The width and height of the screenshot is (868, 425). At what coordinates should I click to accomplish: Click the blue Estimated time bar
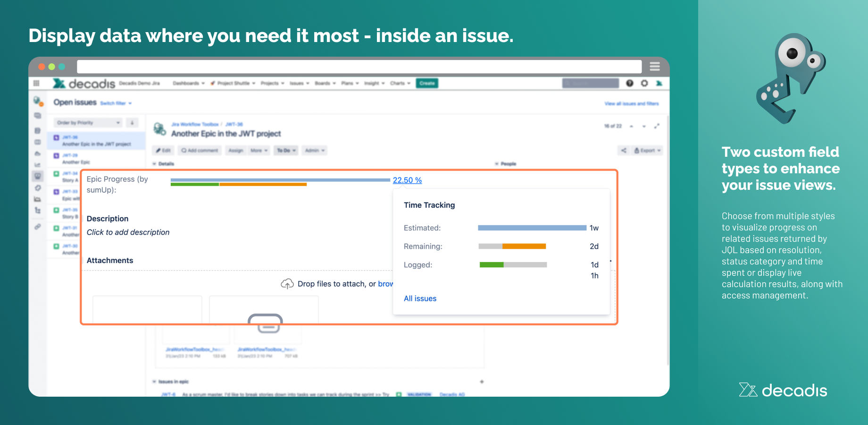click(x=532, y=228)
